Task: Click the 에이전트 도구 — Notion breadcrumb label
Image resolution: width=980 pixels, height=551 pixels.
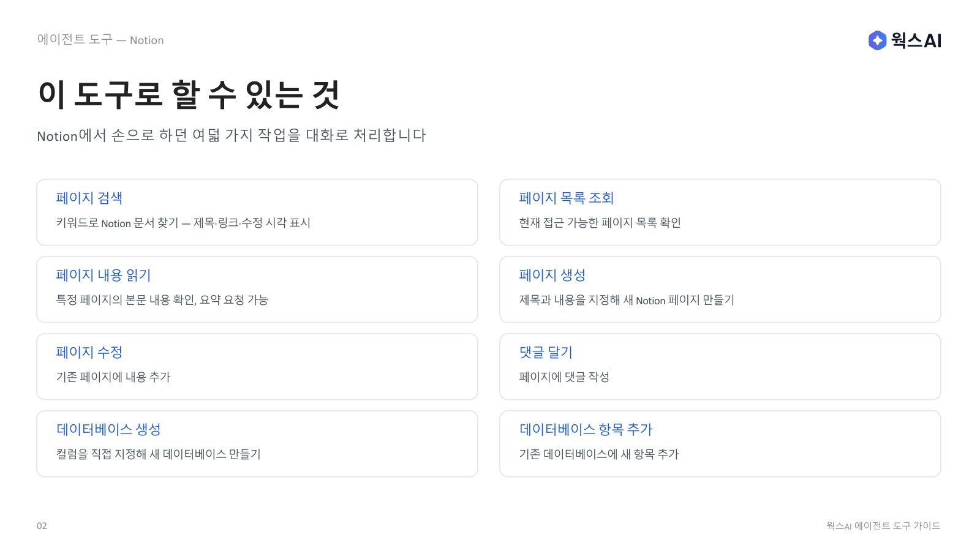Action: pos(100,40)
